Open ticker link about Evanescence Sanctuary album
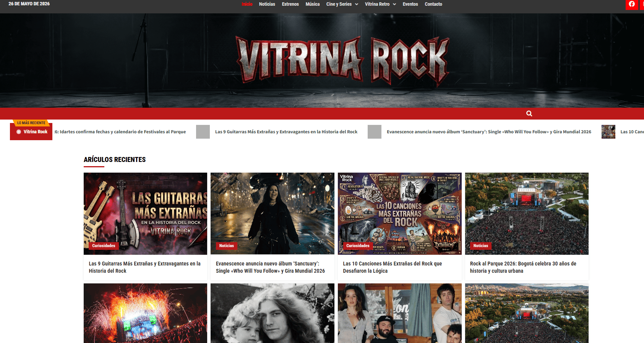Viewport: 644px width, 343px height. click(x=489, y=132)
